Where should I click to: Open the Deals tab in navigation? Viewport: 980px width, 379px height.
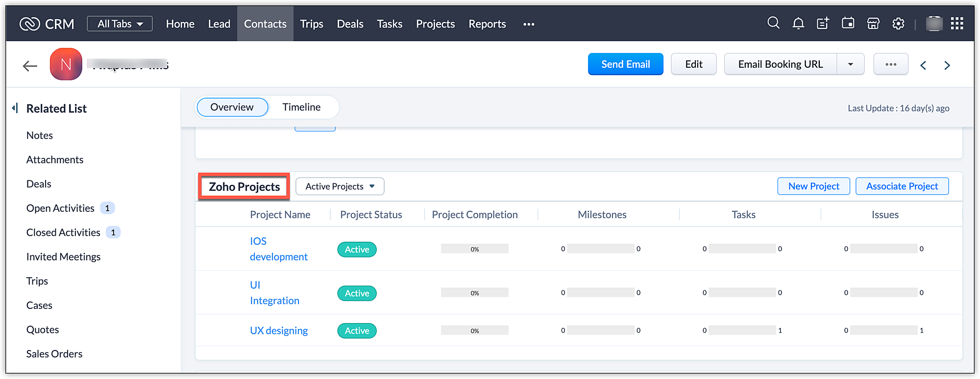pos(350,24)
